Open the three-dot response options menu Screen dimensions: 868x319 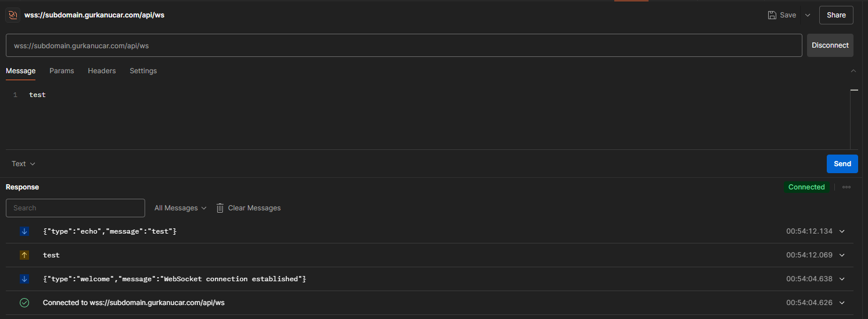pyautogui.click(x=847, y=187)
